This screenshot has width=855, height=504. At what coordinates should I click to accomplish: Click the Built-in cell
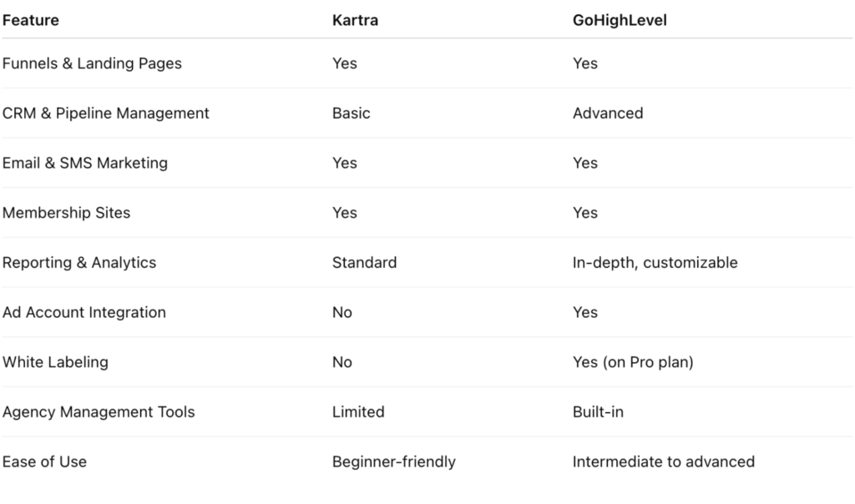(x=598, y=411)
